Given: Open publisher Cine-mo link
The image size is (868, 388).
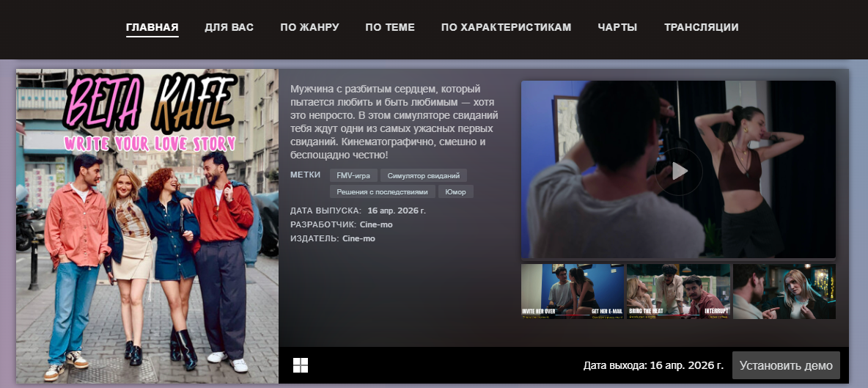Looking at the screenshot, I should (x=358, y=238).
